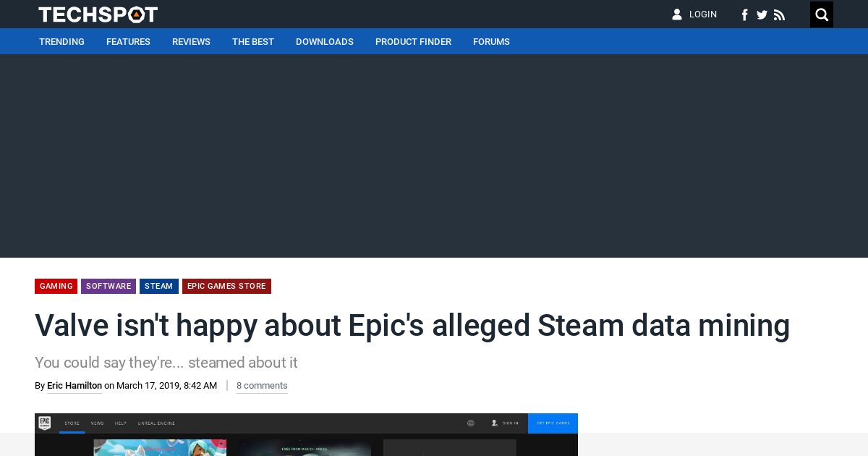Click the date 'March 17, 2019, 8:42 AM'
Viewport: 868px width, 456px height.
click(x=166, y=386)
